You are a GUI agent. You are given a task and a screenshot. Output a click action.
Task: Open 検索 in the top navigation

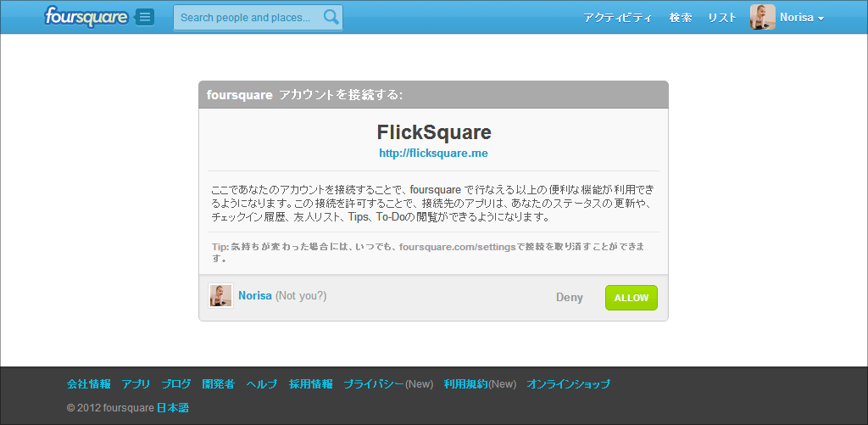tap(681, 18)
